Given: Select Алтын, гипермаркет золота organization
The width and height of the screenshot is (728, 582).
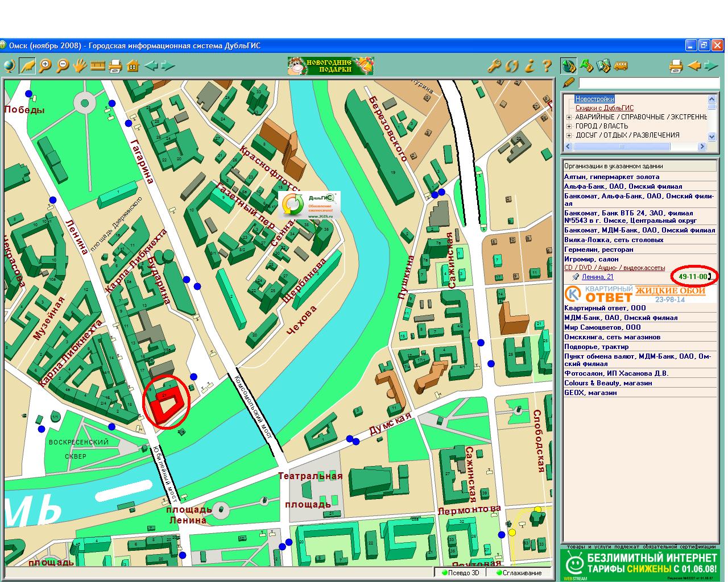Looking at the screenshot, I should tap(640, 177).
